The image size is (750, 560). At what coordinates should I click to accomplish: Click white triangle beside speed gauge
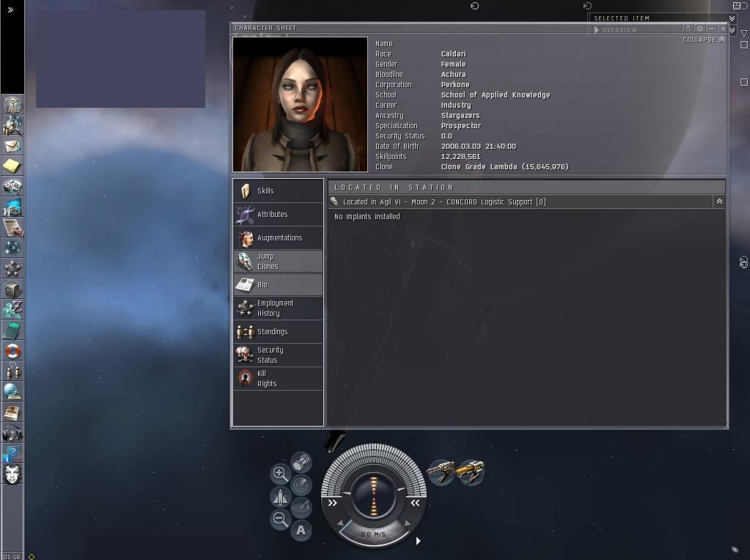pyautogui.click(x=418, y=541)
